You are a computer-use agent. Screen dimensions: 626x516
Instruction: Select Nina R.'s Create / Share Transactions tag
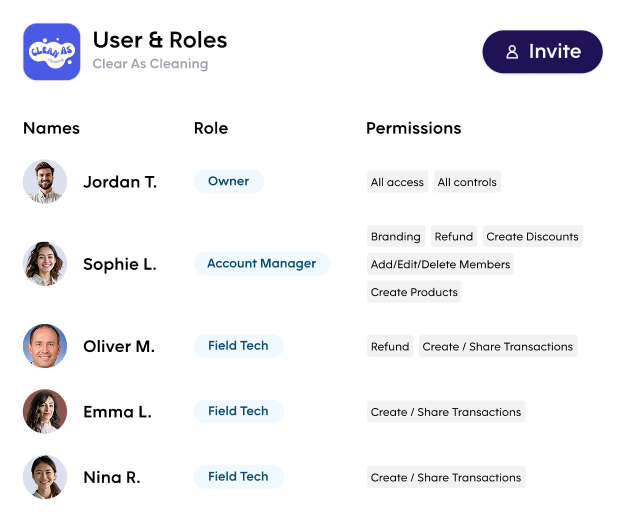click(x=446, y=477)
